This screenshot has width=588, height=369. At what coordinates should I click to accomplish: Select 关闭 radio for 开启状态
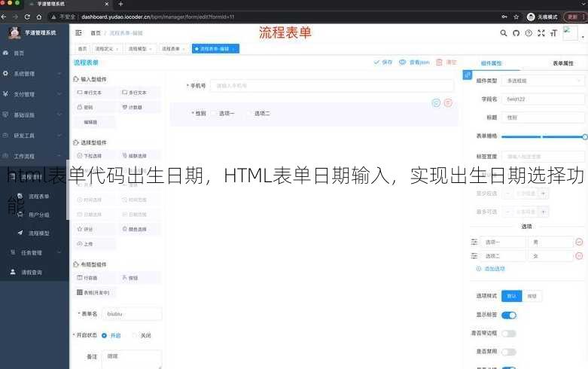tap(134, 335)
